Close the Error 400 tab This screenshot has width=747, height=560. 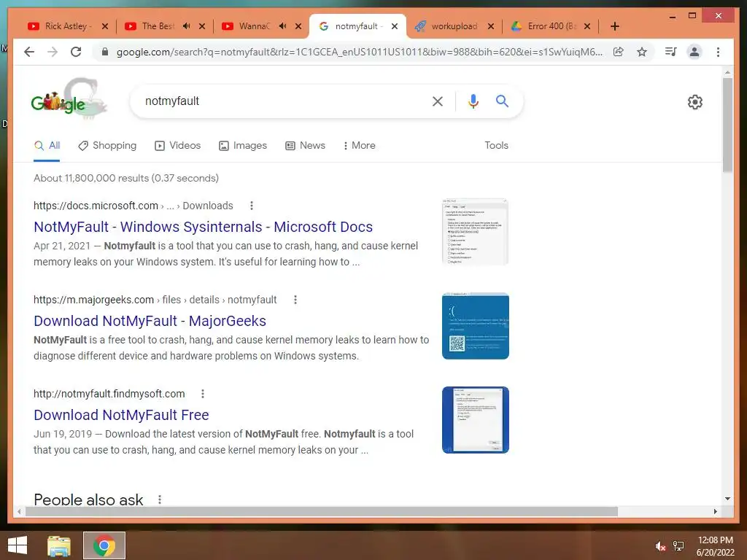587,26
